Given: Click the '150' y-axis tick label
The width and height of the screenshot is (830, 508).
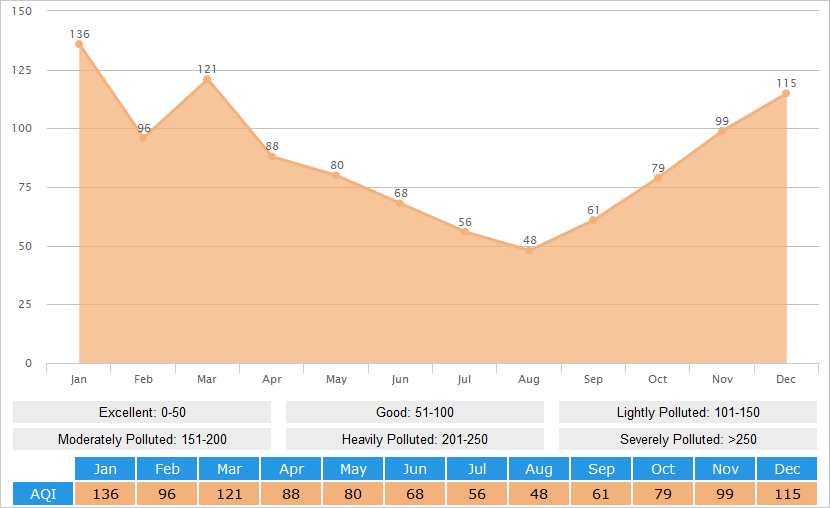Looking at the screenshot, I should 22,11.
